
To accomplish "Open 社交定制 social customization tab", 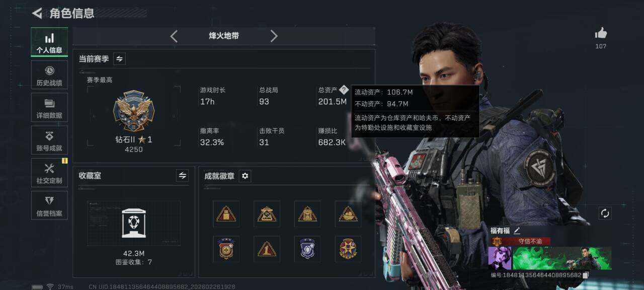I will coord(49,173).
